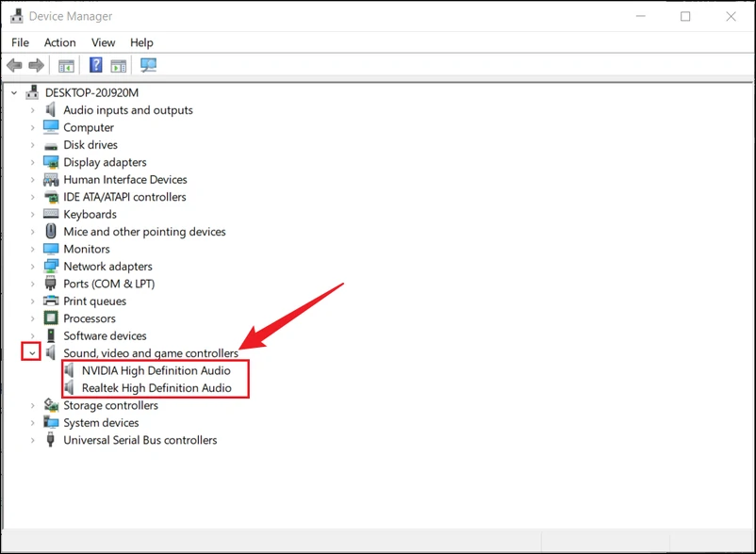Click the Ports (COM & LPT) icon
The height and width of the screenshot is (554, 756).
51,284
